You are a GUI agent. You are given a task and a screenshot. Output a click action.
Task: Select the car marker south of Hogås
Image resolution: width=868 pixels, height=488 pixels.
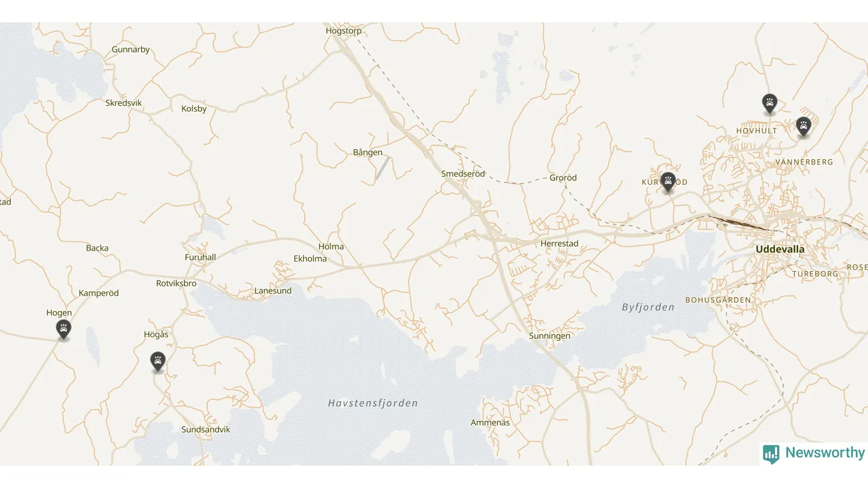point(158,362)
